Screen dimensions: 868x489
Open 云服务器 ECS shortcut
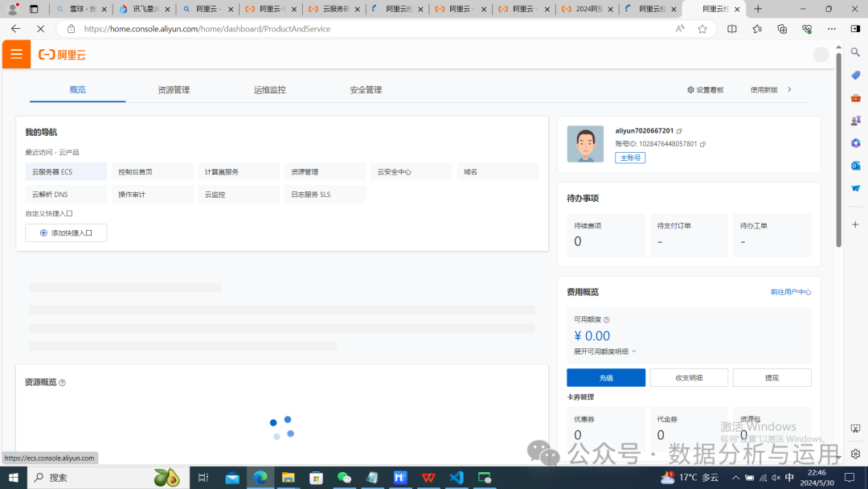coord(66,171)
